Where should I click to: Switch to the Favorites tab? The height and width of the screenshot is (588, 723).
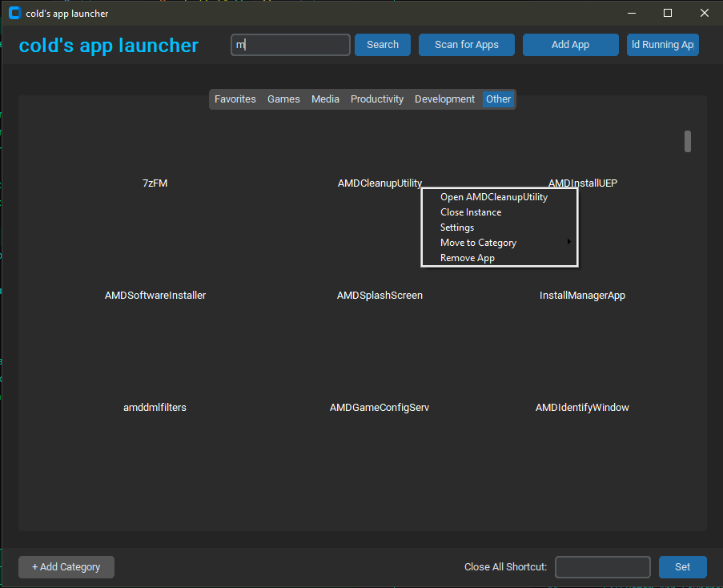[235, 99]
